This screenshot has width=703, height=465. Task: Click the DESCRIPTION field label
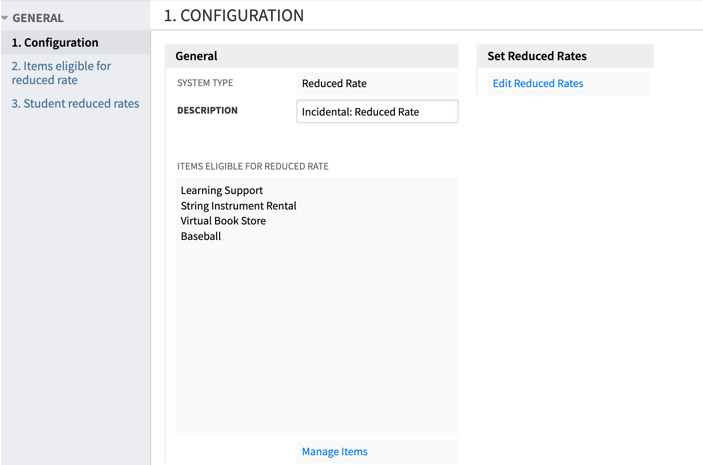(207, 111)
